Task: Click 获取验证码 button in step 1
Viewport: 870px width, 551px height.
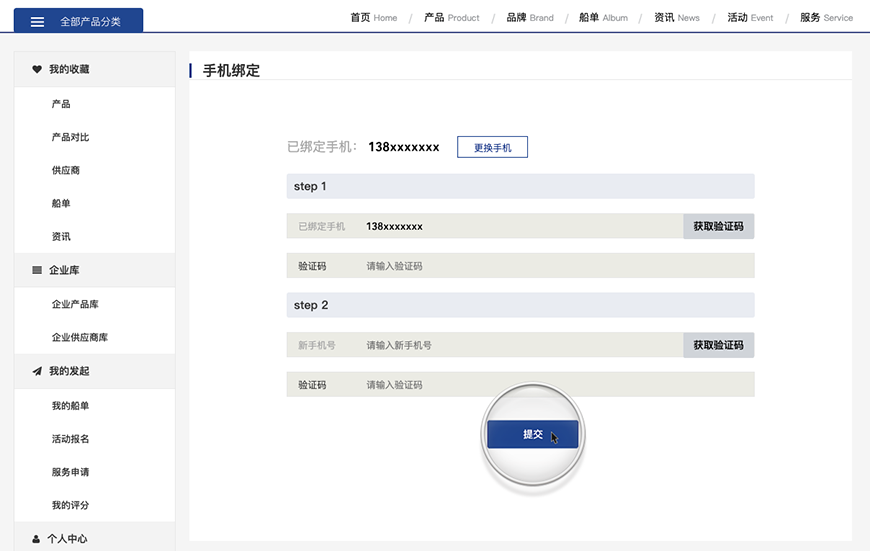Action: [718, 226]
